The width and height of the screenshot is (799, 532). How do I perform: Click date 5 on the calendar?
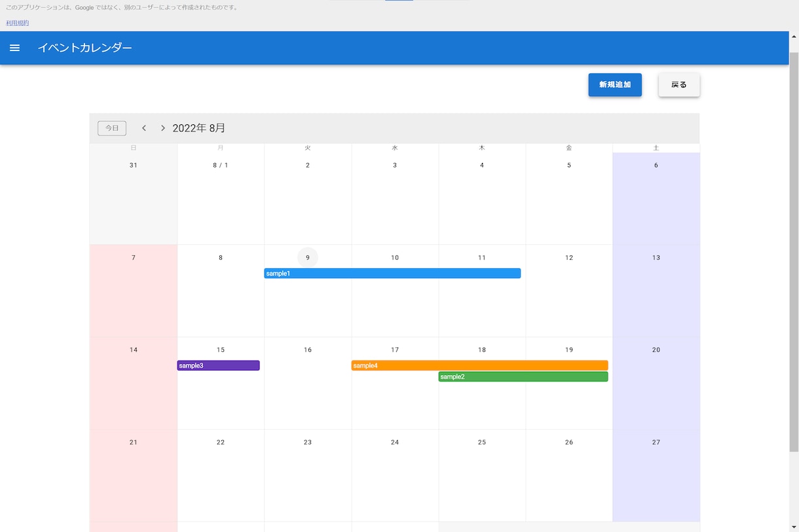(569, 166)
